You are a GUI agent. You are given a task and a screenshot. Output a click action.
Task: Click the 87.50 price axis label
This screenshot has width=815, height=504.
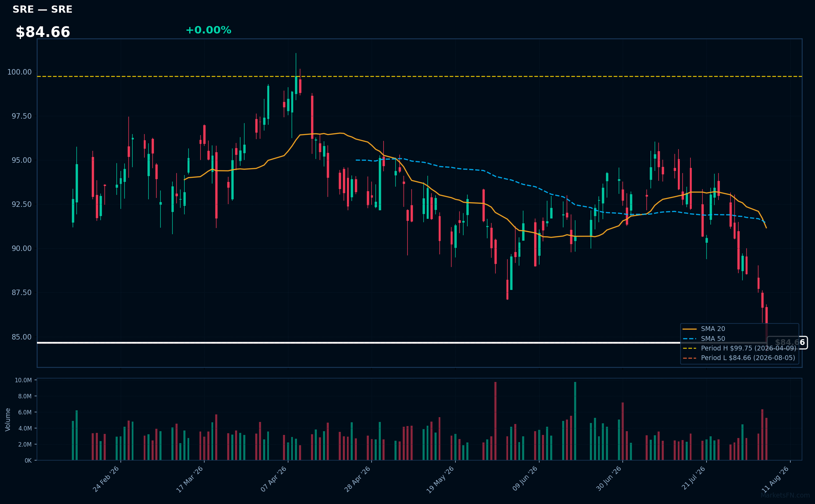(x=22, y=293)
